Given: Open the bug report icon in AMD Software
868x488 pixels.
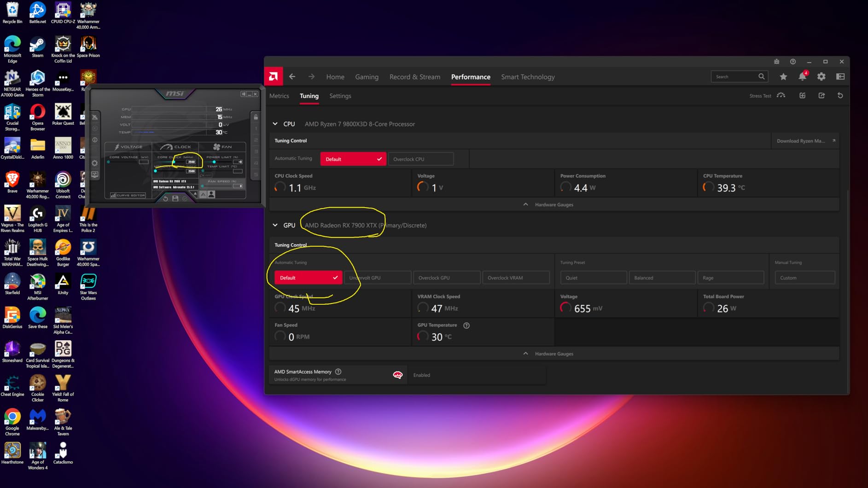Looking at the screenshot, I should (x=776, y=62).
